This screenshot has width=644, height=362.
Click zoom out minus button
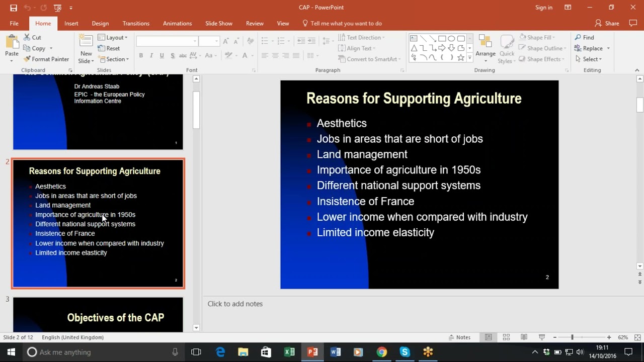coord(554,337)
